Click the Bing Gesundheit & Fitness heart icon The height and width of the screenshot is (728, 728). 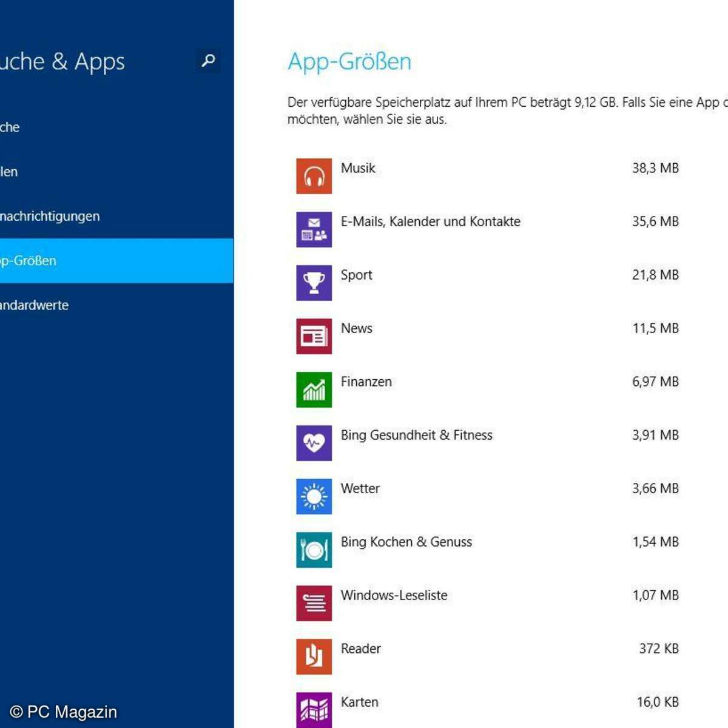point(314,443)
